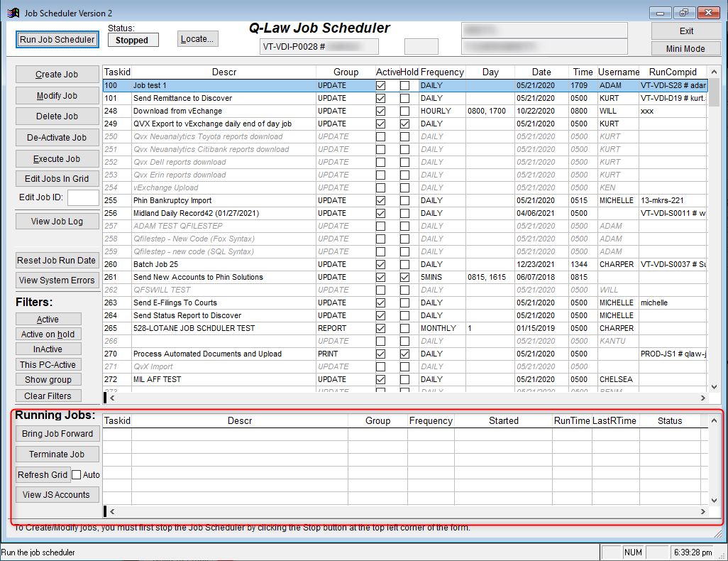This screenshot has width=728, height=561.
Task: Click Refresh Grid button
Action: click(x=43, y=474)
